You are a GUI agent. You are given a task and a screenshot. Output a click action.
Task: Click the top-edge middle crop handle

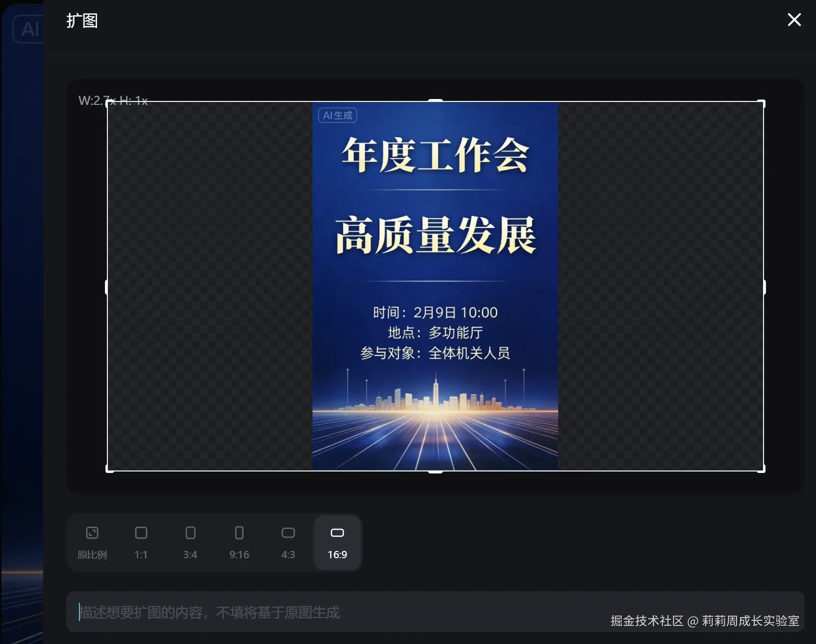[x=435, y=101]
